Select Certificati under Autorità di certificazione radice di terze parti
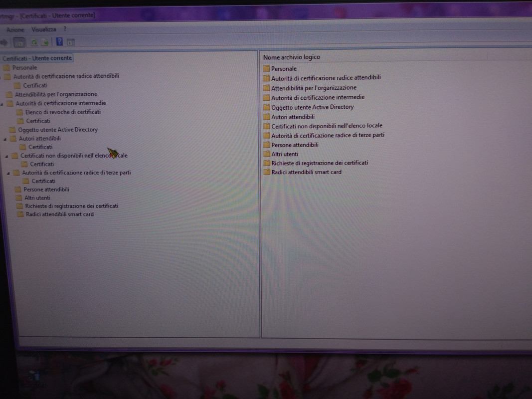Image resolution: width=532 pixels, height=399 pixels. [43, 181]
